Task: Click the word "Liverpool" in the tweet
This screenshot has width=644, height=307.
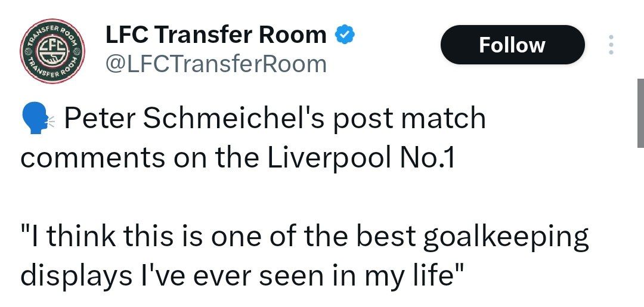Action: (x=329, y=159)
